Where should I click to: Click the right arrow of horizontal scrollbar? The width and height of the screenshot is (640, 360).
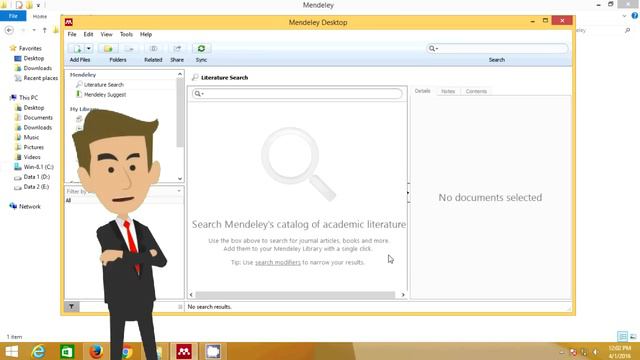(403, 295)
